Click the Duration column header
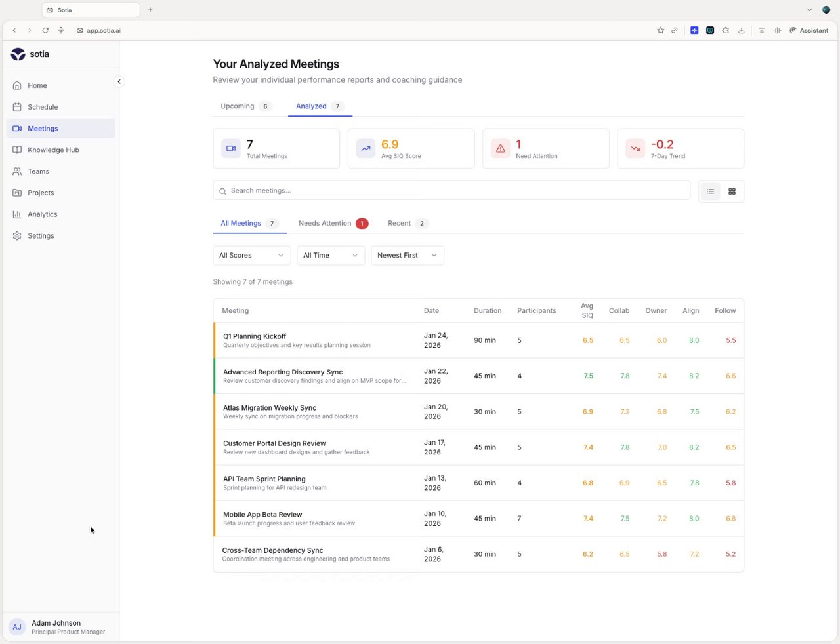 [488, 311]
